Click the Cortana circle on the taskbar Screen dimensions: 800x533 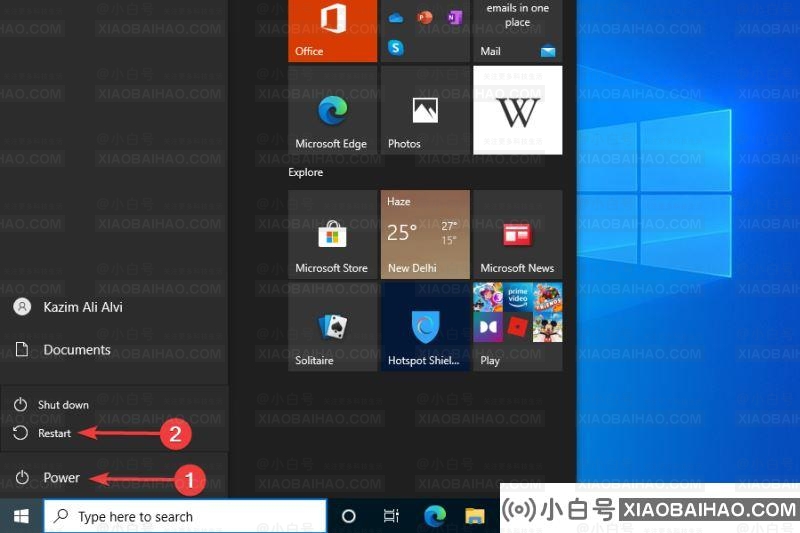348,516
